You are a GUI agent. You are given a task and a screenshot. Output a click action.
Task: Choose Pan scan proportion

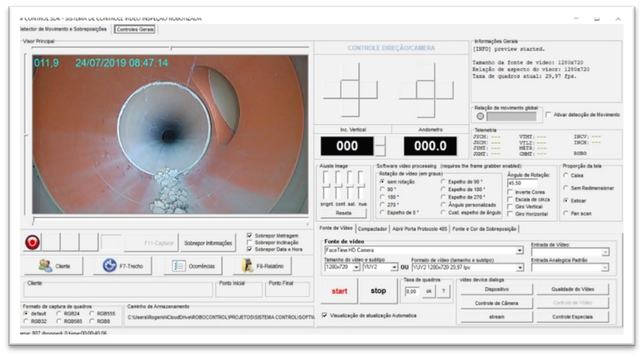[566, 213]
